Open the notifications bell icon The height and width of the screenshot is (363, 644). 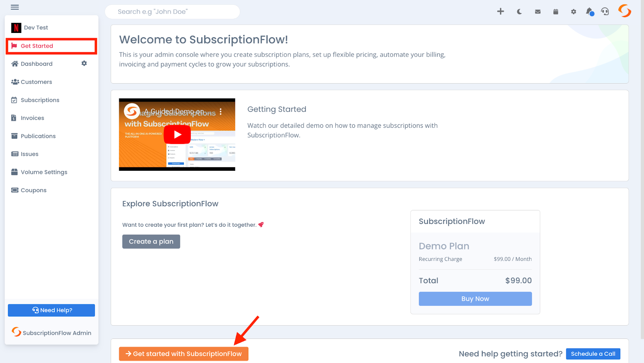[590, 12]
